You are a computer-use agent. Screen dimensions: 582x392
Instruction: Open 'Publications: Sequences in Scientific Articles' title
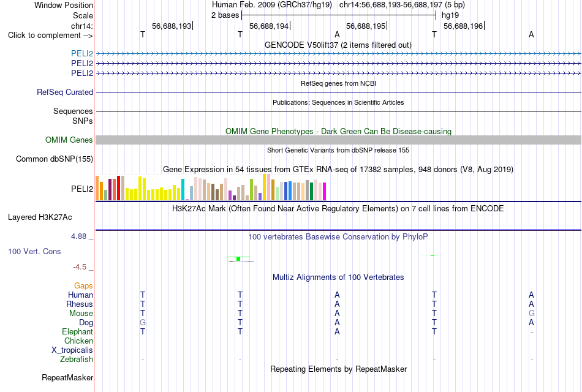click(338, 102)
